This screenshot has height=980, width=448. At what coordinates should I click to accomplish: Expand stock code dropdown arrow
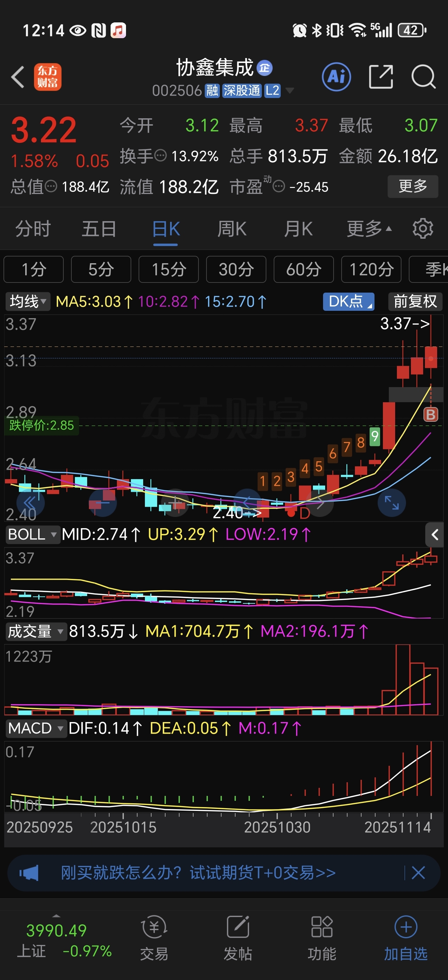click(x=290, y=91)
